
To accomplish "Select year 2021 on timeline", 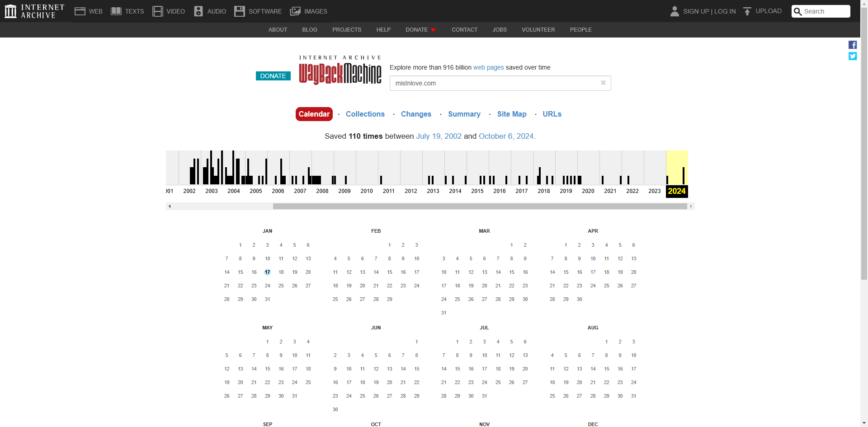I will [610, 191].
